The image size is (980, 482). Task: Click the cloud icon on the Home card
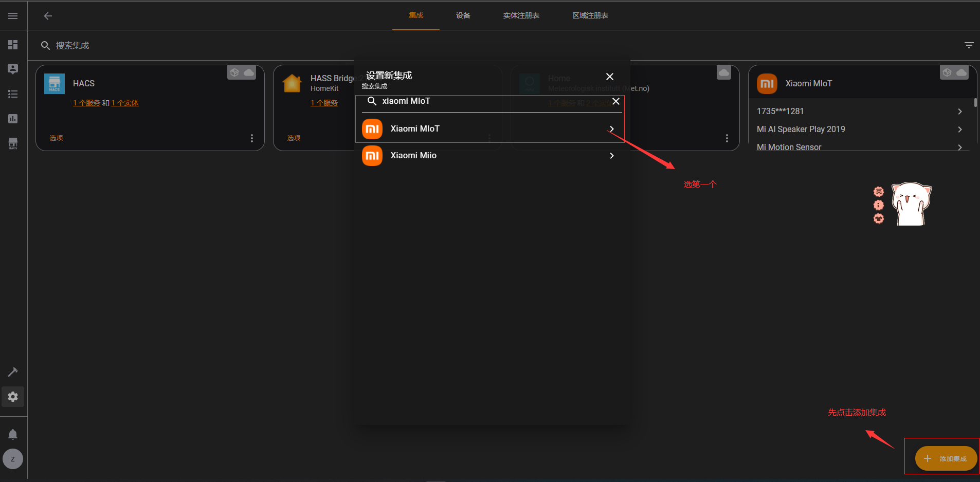coord(724,72)
